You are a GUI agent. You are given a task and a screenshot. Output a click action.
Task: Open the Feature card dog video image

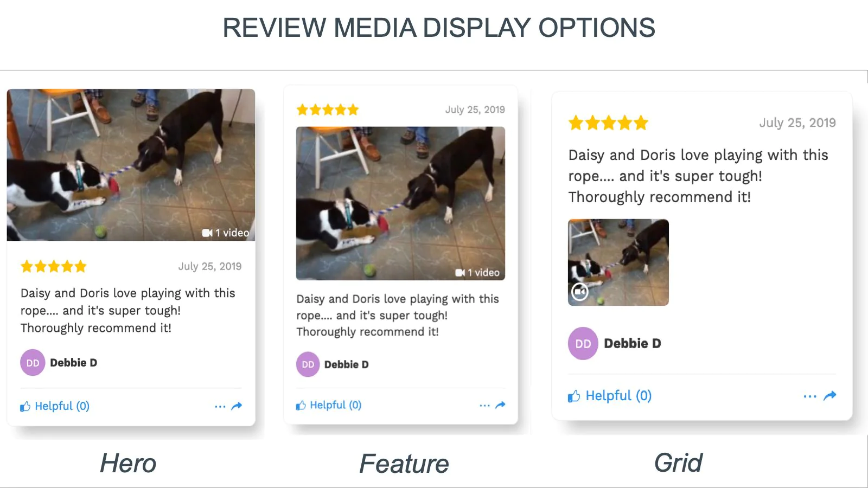coord(400,203)
